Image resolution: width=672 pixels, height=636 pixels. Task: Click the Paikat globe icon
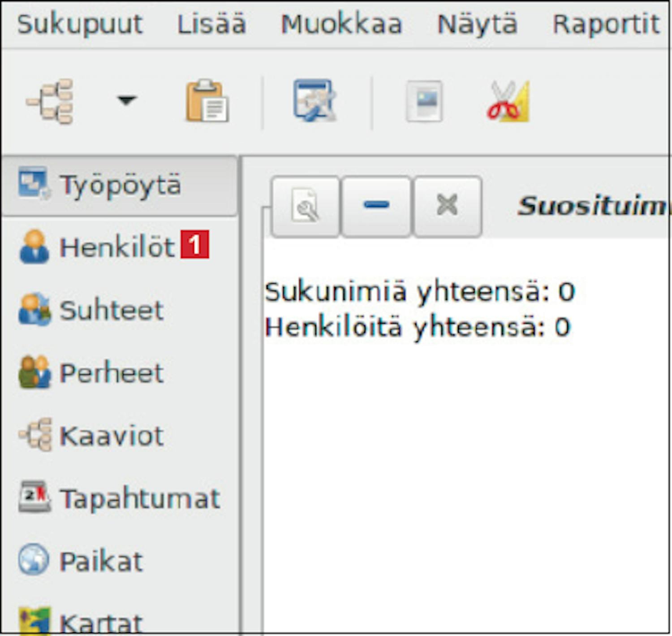coord(34,559)
